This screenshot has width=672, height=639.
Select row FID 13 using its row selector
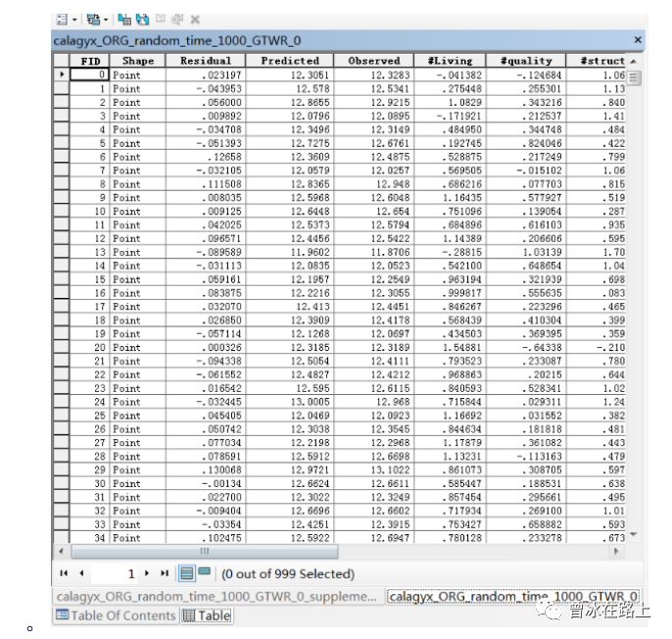pos(62,252)
